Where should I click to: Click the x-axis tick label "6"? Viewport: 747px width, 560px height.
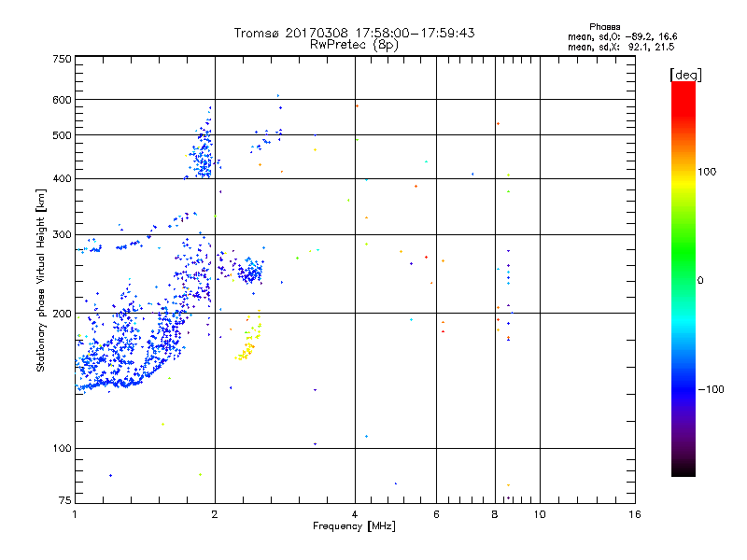pos(436,514)
